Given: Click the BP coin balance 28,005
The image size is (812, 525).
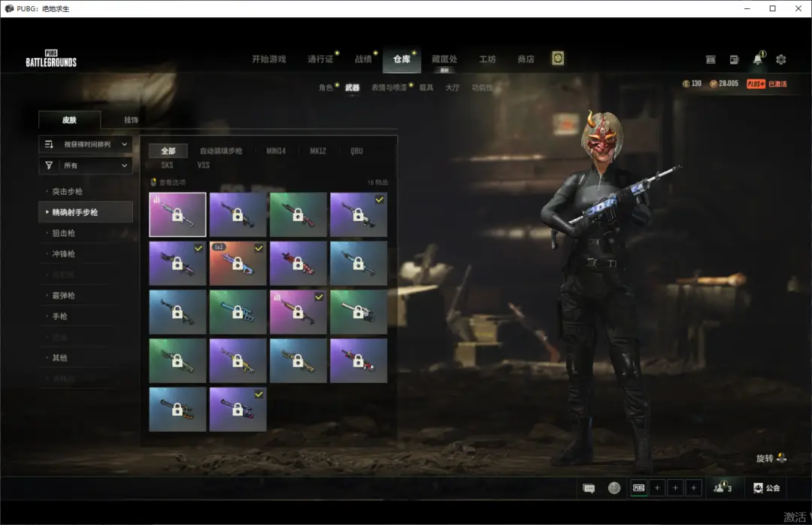Looking at the screenshot, I should [x=724, y=83].
